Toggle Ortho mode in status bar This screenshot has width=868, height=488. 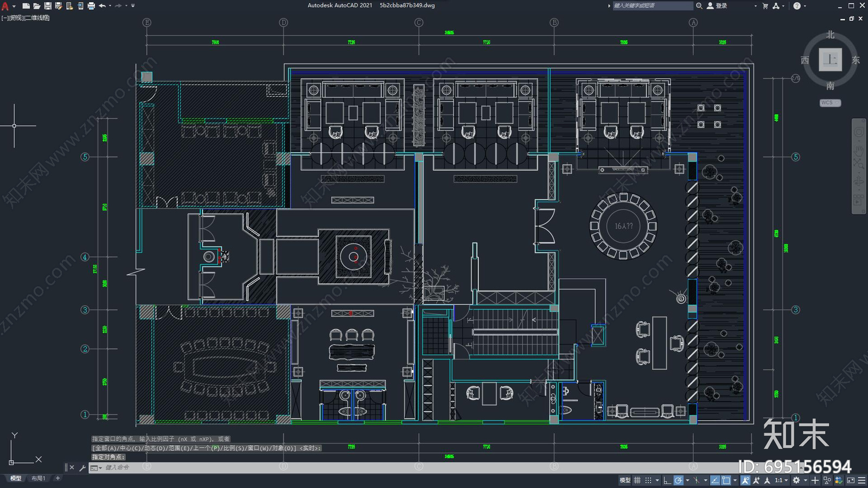pyautogui.click(x=667, y=480)
